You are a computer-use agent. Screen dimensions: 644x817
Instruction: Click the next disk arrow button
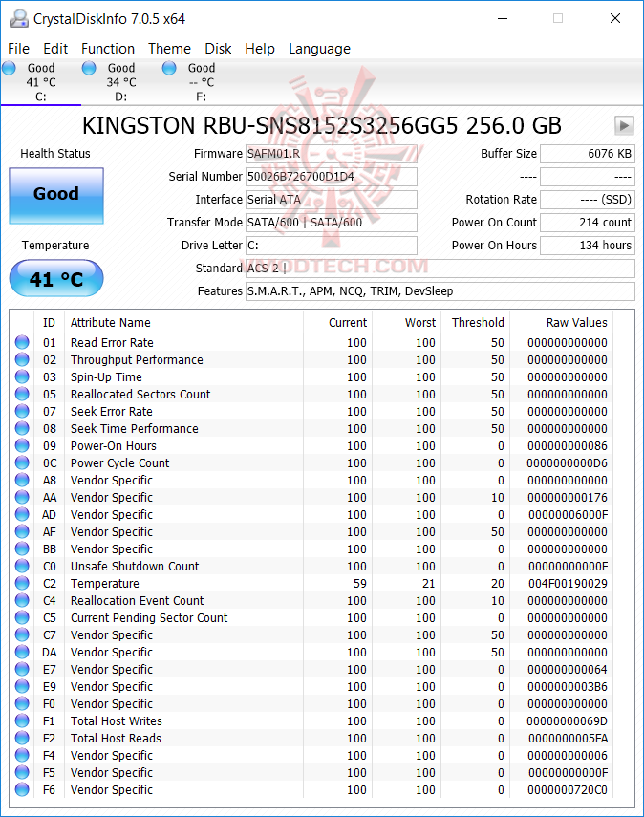tap(624, 125)
